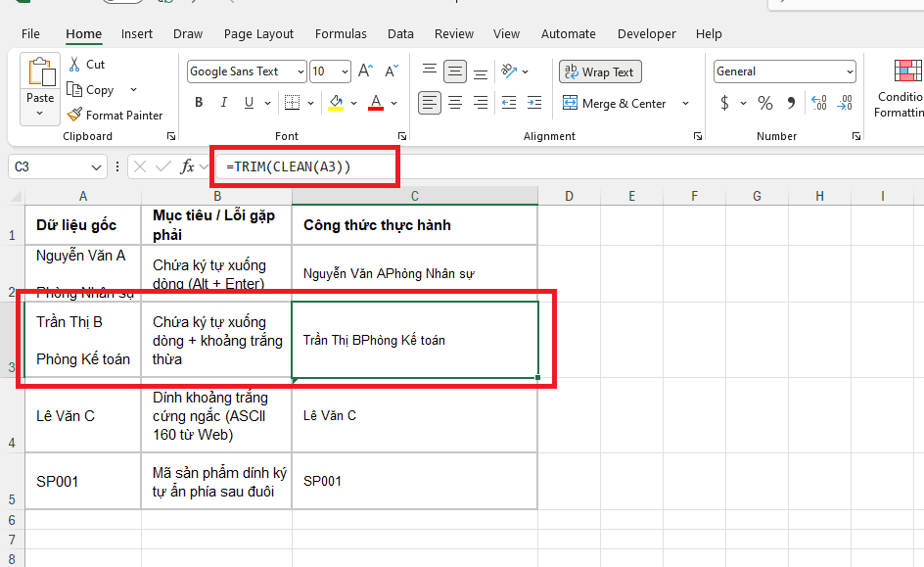Click the Cut scissors button
Viewport: 924px width, 567px height.
pyautogui.click(x=86, y=65)
